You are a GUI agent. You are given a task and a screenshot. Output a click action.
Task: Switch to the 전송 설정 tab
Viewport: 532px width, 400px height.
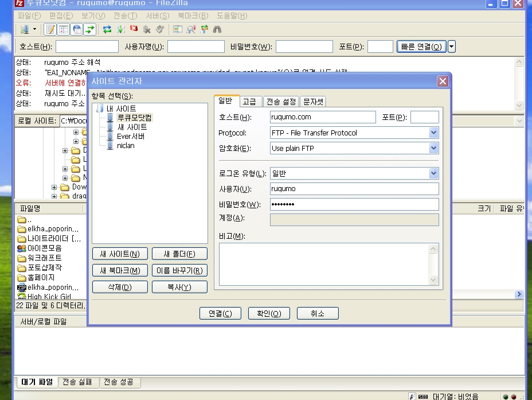coord(281,102)
